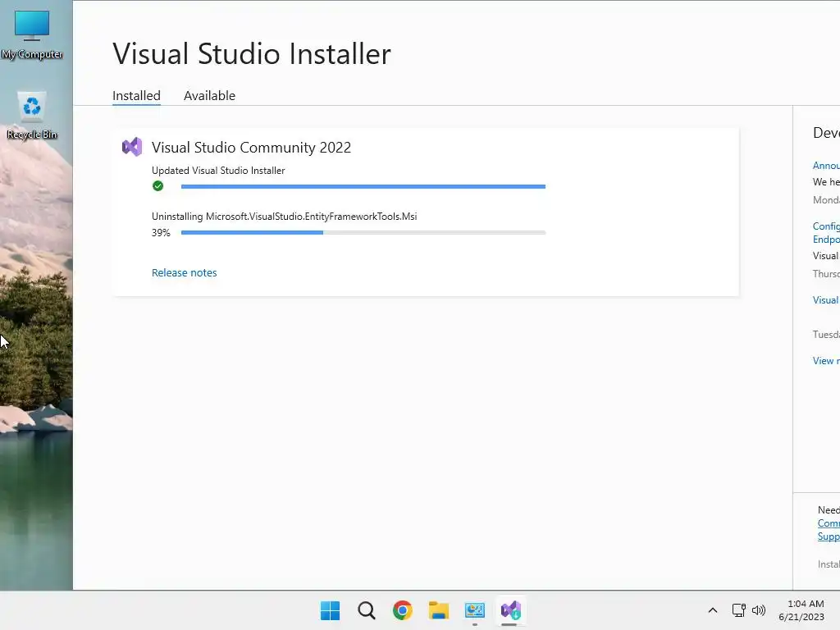Click the Visual Studio Community 2022 logo icon
Viewport: 840px width, 630px height.
[132, 147]
